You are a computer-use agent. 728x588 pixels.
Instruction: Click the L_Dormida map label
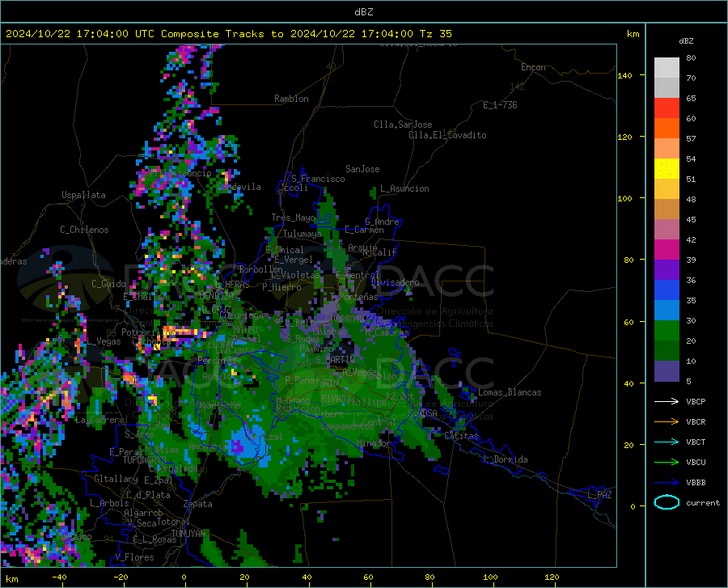click(505, 459)
